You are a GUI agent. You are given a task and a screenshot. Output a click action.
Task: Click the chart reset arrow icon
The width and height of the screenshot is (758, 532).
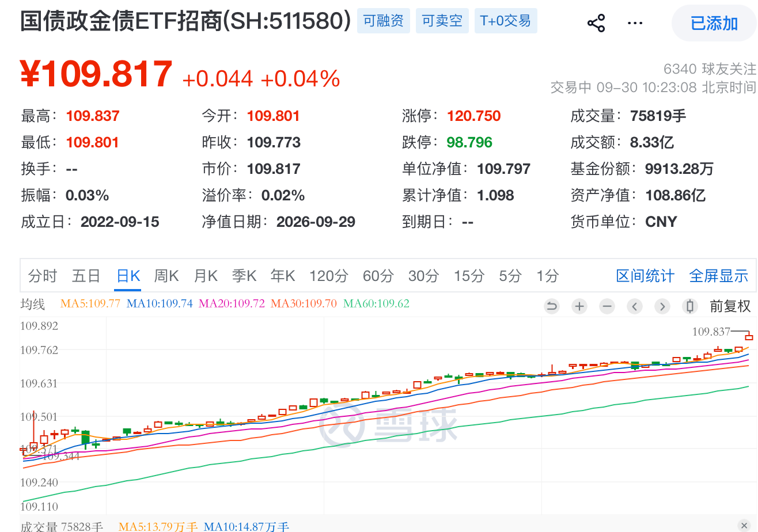coord(552,306)
